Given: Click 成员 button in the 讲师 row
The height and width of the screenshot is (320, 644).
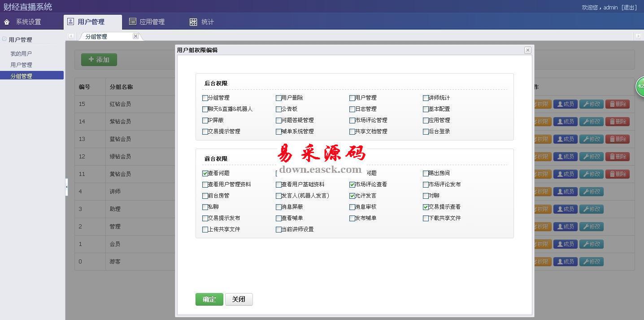Looking at the screenshot, I should pyautogui.click(x=565, y=192).
